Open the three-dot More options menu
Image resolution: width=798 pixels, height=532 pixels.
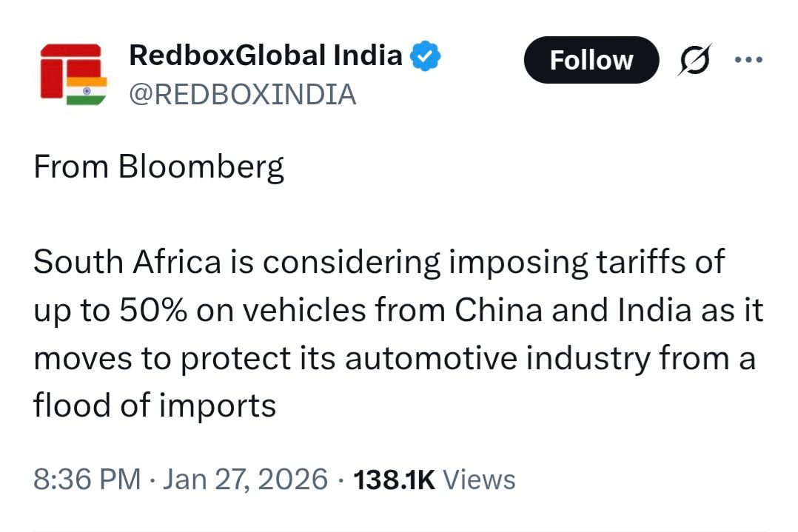[x=748, y=59]
